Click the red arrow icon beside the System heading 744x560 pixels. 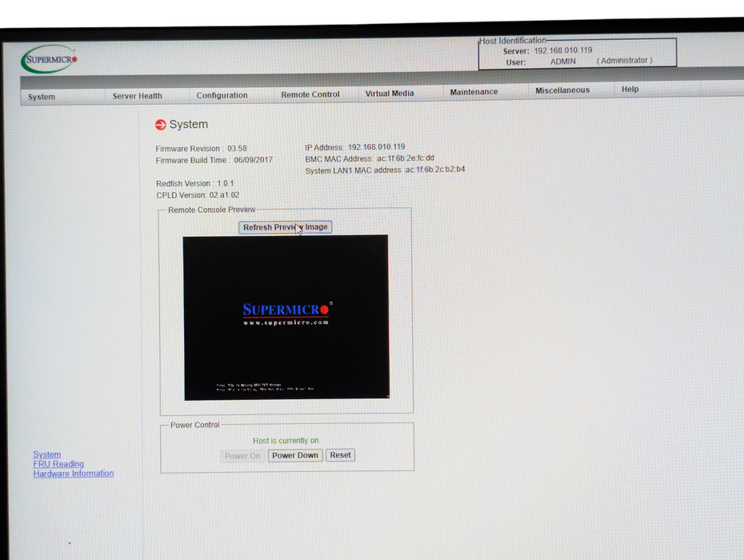coord(160,125)
